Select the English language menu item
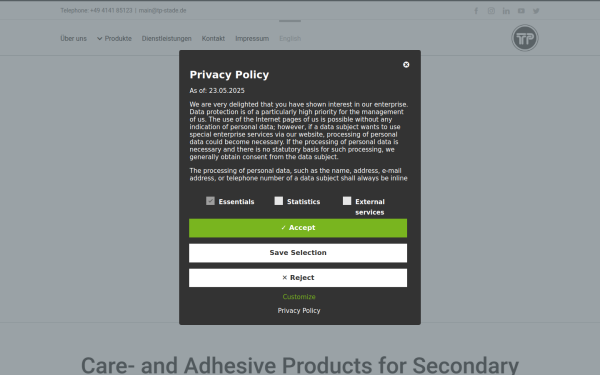Image resolution: width=600 pixels, height=375 pixels. pyautogui.click(x=290, y=39)
